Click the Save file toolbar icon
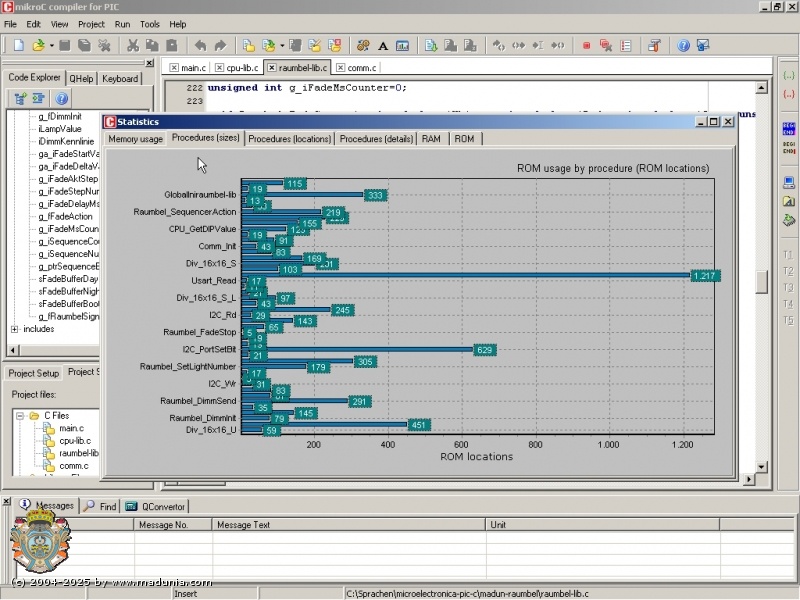Screen dimensions: 800x600 [65, 45]
